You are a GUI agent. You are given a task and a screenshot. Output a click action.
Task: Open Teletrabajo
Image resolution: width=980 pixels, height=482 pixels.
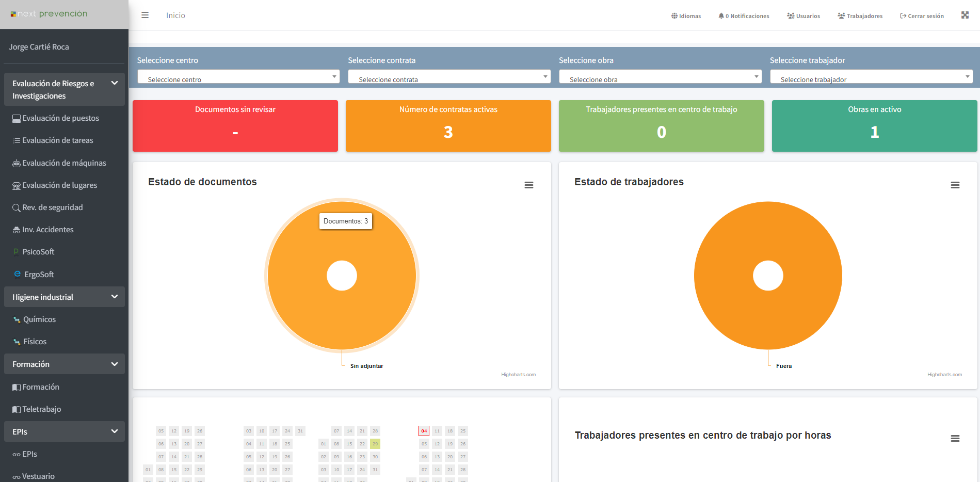click(37, 409)
